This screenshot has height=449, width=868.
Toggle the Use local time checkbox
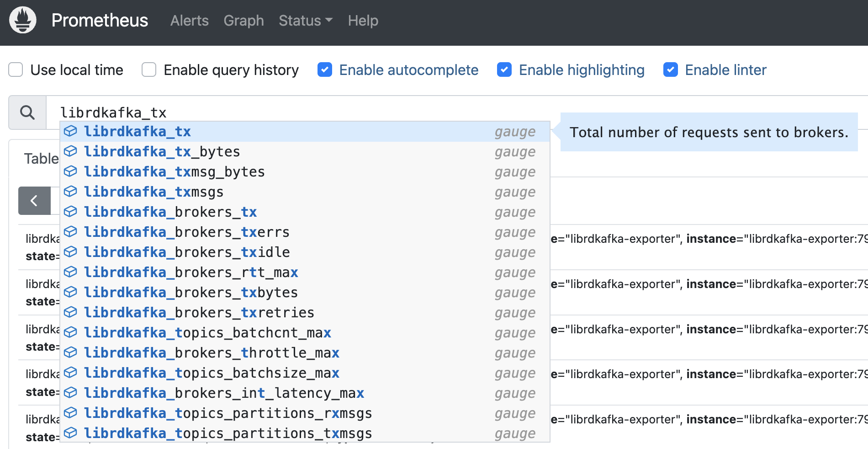16,70
